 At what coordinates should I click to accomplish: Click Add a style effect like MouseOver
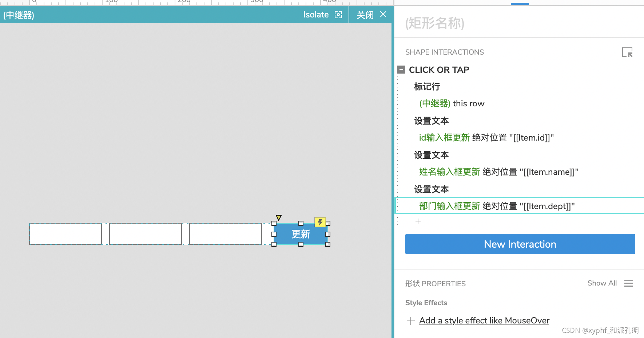tap(484, 321)
